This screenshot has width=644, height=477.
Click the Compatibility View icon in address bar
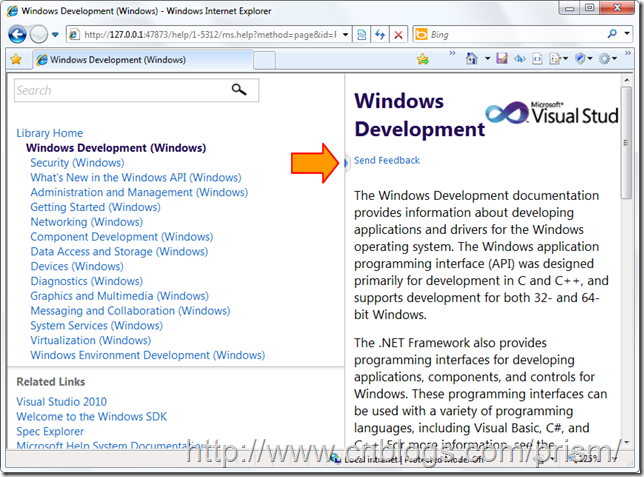tap(360, 34)
